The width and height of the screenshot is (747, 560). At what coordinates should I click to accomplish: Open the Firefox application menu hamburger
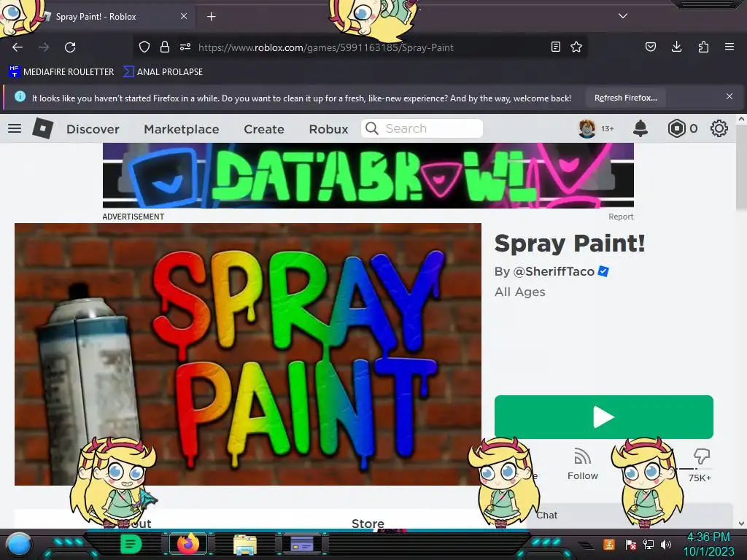coord(729,47)
